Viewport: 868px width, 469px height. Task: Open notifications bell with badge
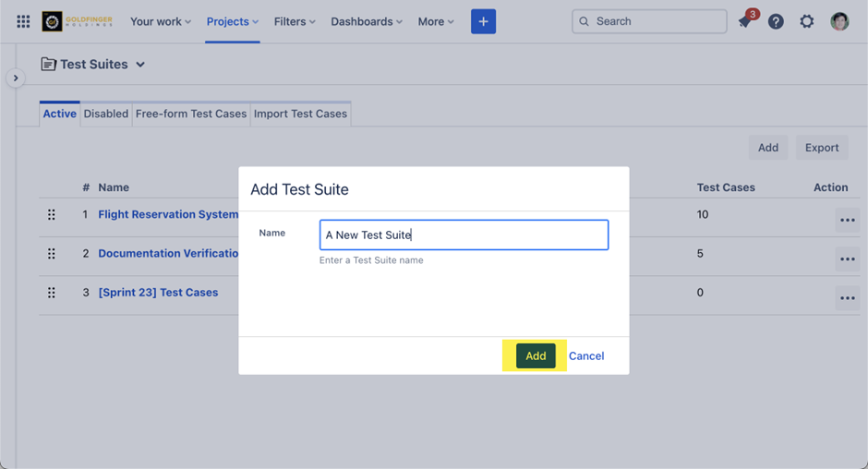(x=745, y=21)
